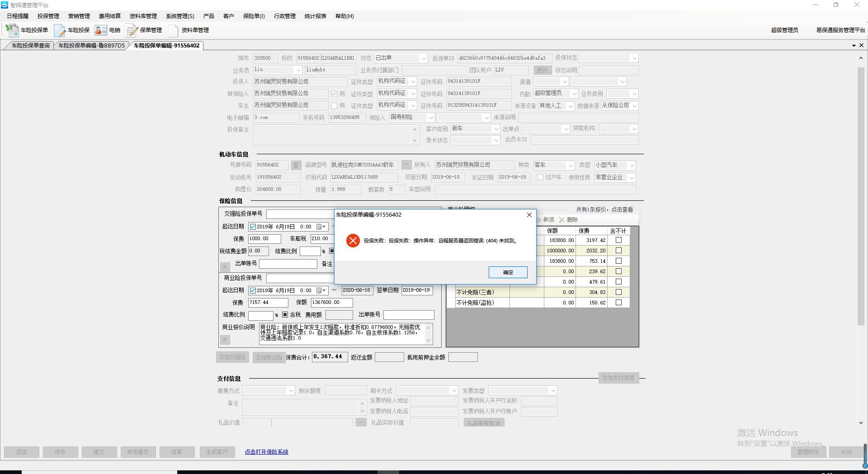Click the 手机号码 input field

[347, 118]
